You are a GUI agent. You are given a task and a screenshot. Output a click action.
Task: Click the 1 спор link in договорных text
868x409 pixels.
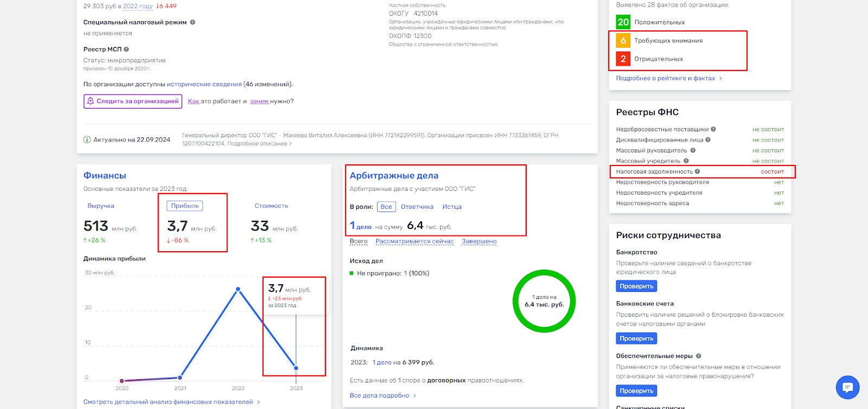pos(400,381)
